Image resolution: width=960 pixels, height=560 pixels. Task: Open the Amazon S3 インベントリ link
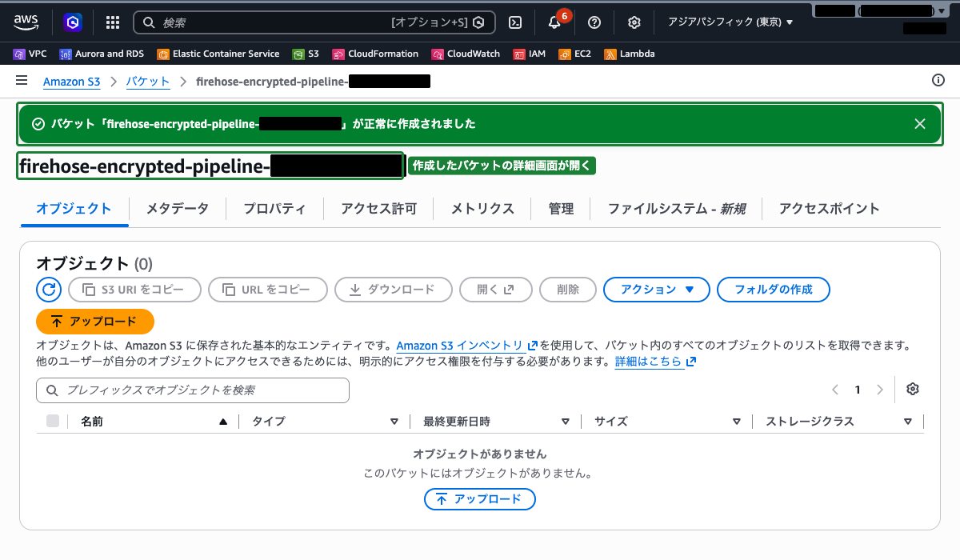pyautogui.click(x=466, y=346)
